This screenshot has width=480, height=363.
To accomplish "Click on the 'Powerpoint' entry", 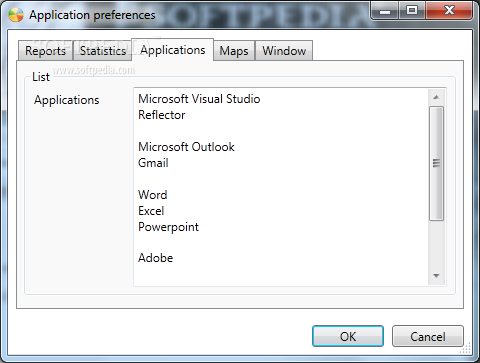I will (x=168, y=227).
